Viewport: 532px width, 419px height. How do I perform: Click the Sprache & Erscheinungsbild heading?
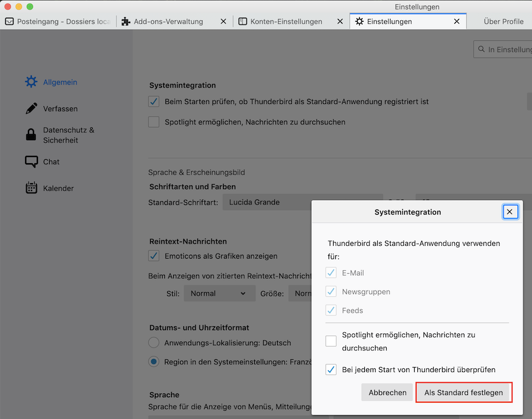click(197, 173)
